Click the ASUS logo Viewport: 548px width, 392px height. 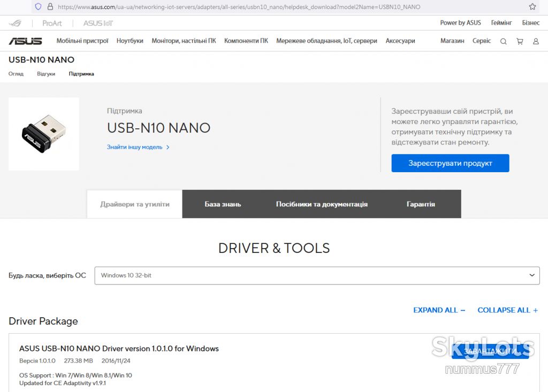(x=25, y=41)
